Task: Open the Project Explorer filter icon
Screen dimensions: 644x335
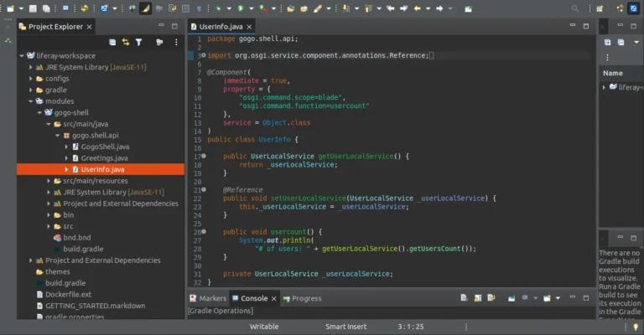Action: point(139,42)
